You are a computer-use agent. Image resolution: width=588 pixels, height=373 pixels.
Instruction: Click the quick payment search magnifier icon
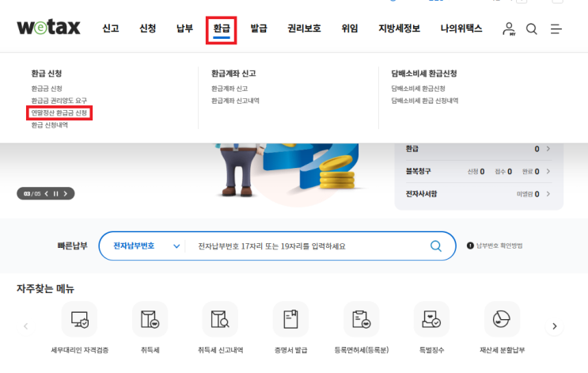coord(436,246)
